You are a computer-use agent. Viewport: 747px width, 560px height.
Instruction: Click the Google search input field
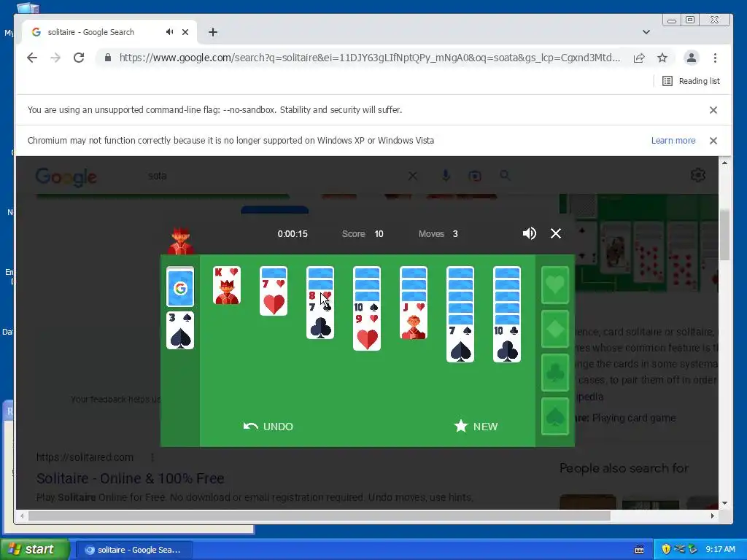pyautogui.click(x=274, y=176)
